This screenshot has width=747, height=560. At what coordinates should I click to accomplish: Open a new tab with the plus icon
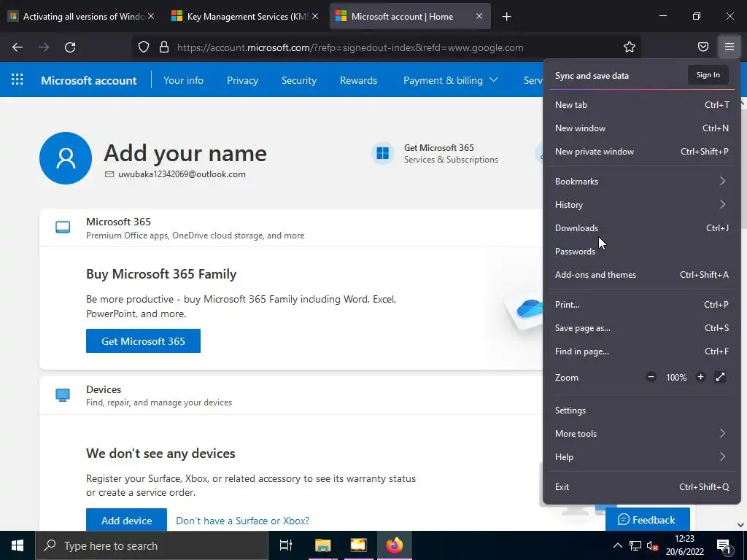(x=506, y=17)
